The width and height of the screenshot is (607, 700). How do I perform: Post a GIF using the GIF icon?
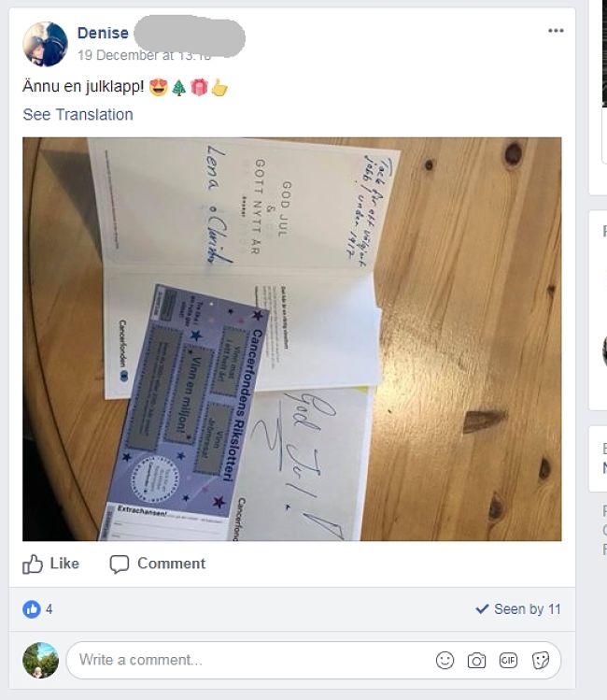(508, 660)
